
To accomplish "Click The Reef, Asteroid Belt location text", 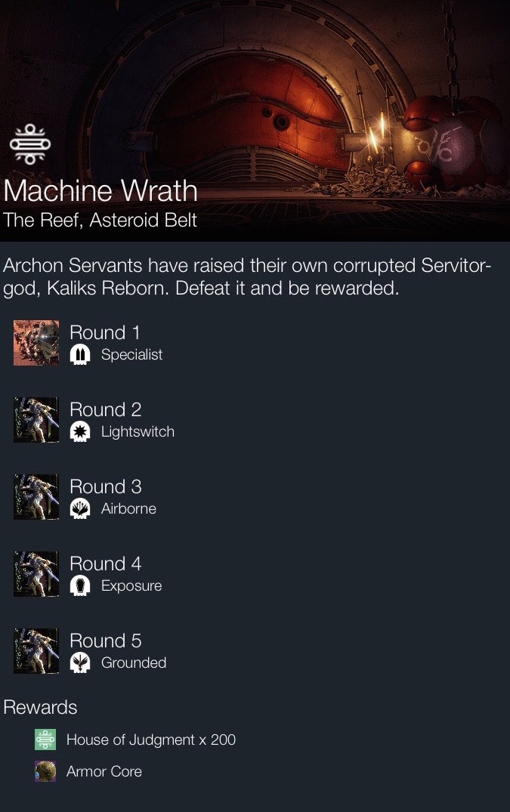I will tap(100, 221).
